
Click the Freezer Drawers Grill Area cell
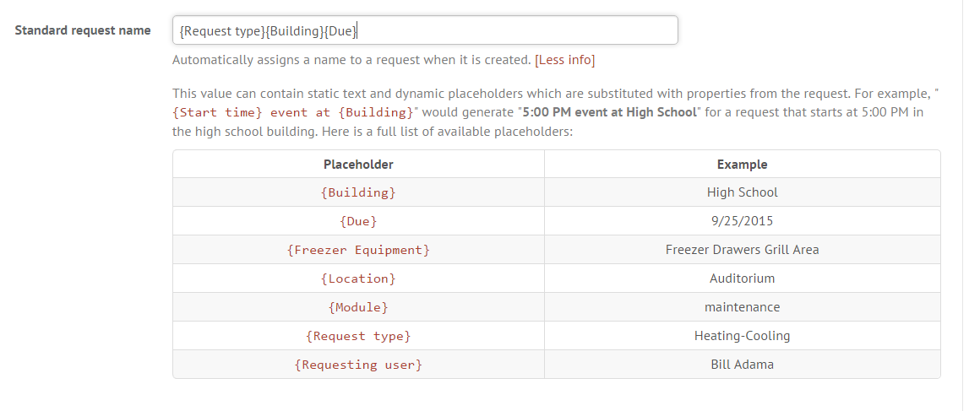742,250
